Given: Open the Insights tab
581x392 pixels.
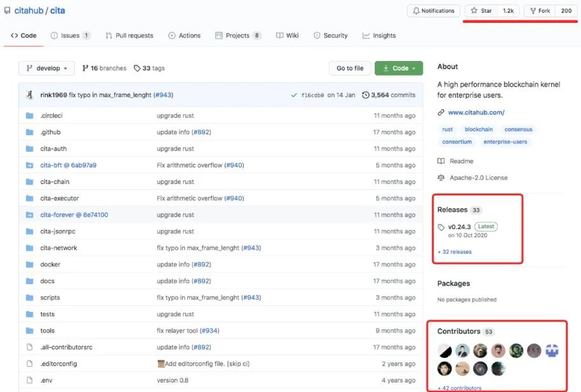Looking at the screenshot, I should click(x=379, y=36).
